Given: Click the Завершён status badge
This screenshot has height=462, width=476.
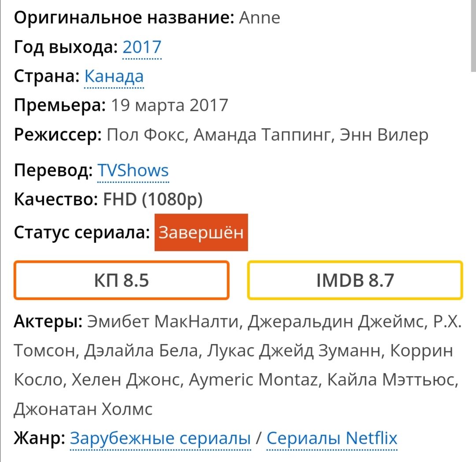Looking at the screenshot, I should pyautogui.click(x=201, y=233).
